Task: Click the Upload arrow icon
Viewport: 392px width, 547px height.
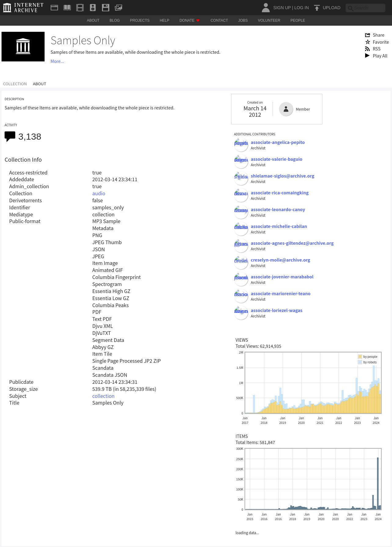Action: click(317, 8)
